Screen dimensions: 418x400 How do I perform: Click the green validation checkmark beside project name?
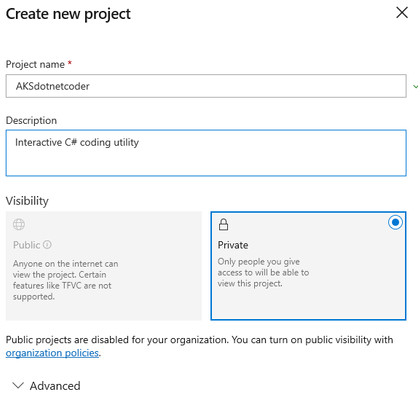pyautogui.click(x=415, y=87)
